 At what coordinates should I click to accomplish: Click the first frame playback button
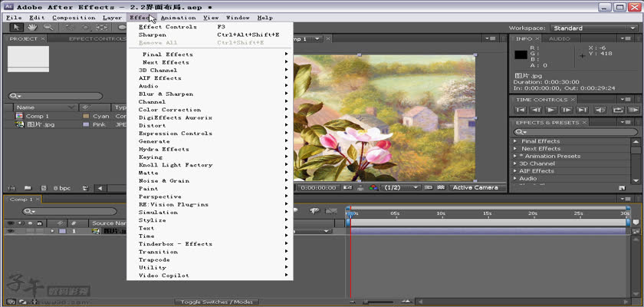pyautogui.click(x=521, y=110)
